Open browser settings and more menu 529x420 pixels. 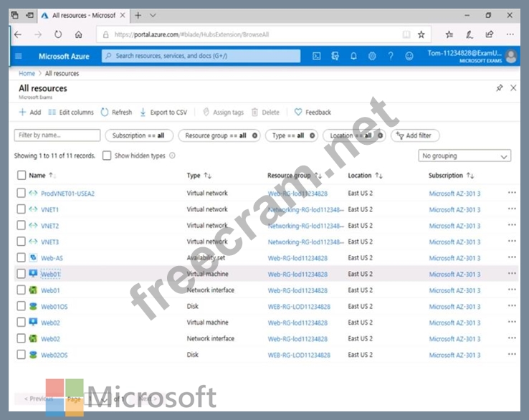click(x=510, y=34)
